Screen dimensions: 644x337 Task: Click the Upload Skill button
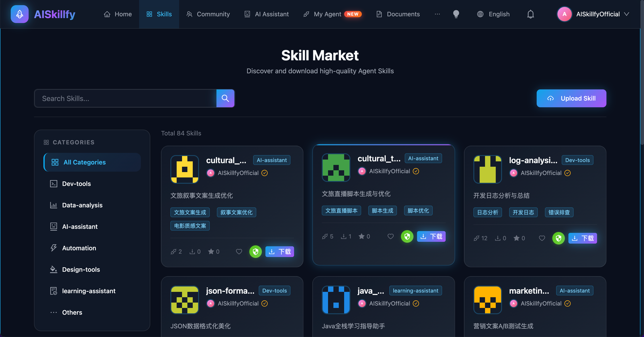(x=571, y=98)
